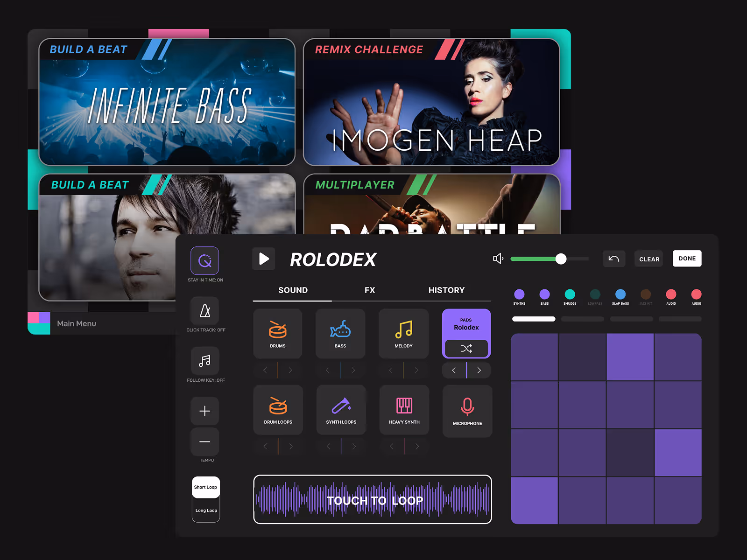
Task: Tap the Microphone recording icon
Action: click(467, 406)
